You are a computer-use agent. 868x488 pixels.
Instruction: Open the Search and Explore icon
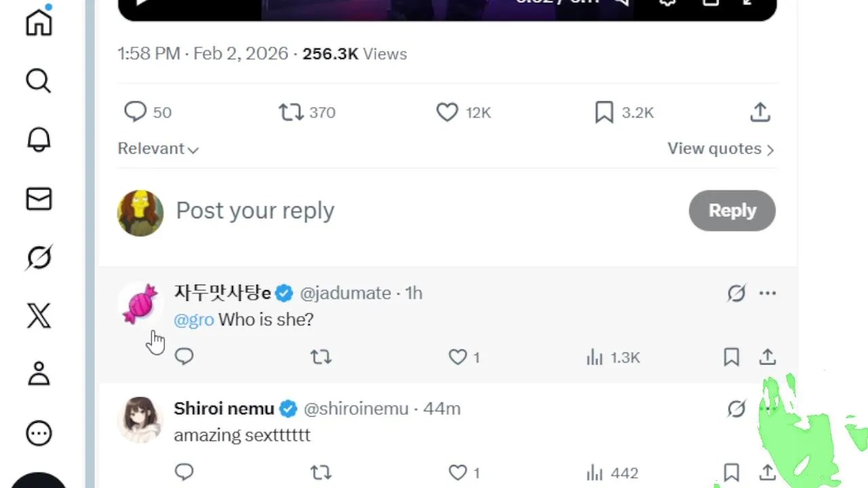39,81
